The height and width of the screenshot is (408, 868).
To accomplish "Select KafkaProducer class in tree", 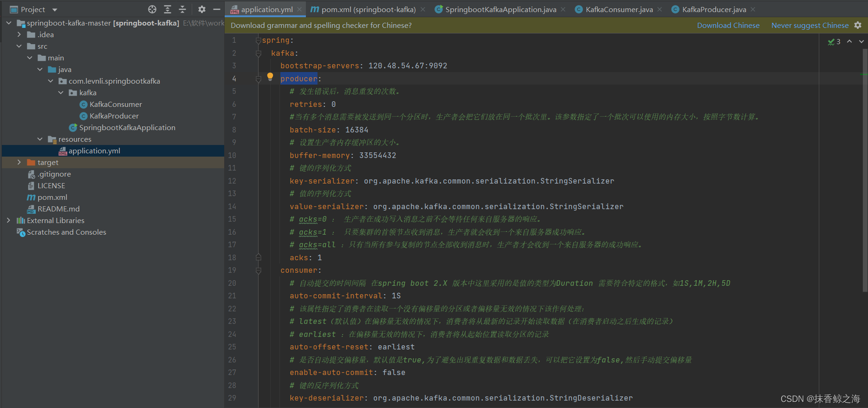I will tap(114, 116).
